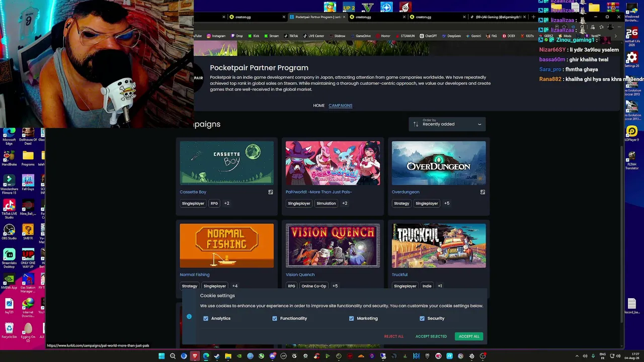Open the Horror bookmark
644x362 pixels.
pos(383,36)
